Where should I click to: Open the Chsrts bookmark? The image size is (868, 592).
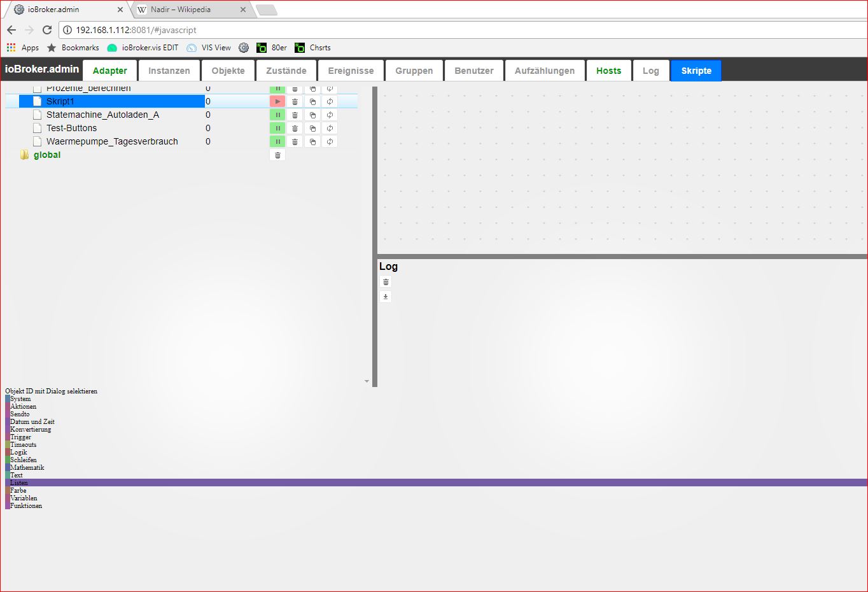[313, 48]
